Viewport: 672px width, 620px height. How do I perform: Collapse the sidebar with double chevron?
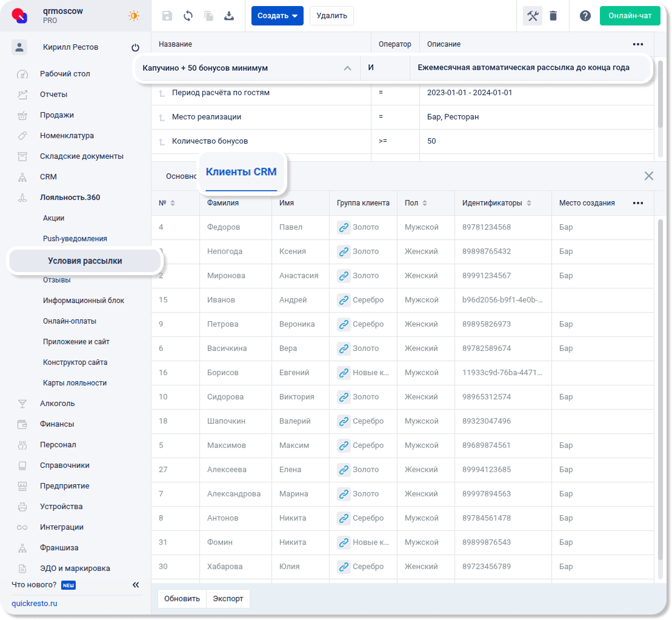click(x=136, y=585)
